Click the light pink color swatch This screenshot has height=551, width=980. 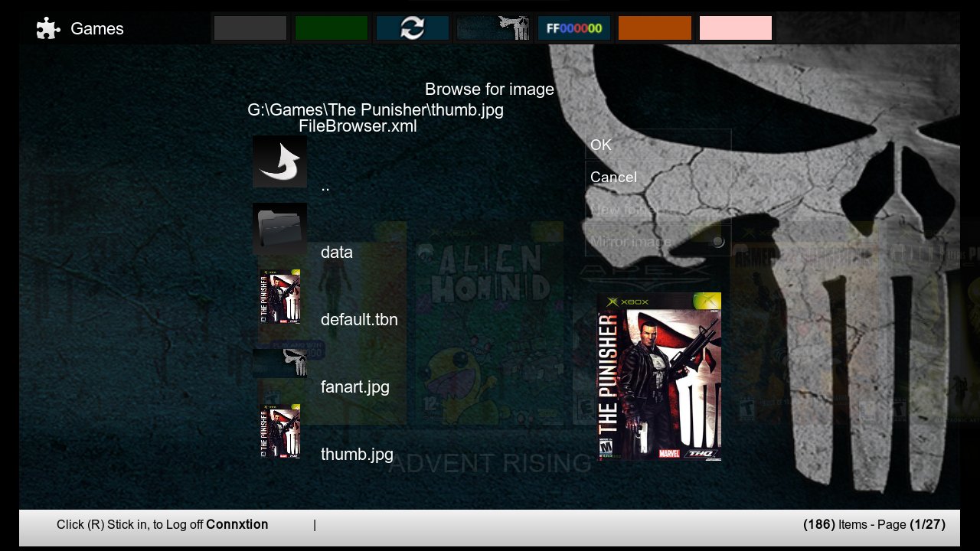(736, 28)
